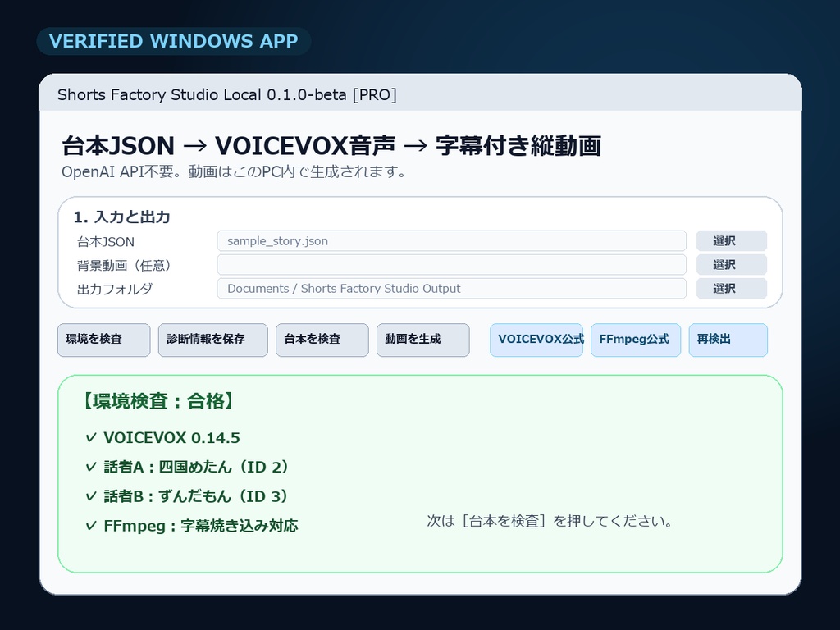Click the 診断情報を保存 button
This screenshot has width=840, height=630.
tap(212, 340)
